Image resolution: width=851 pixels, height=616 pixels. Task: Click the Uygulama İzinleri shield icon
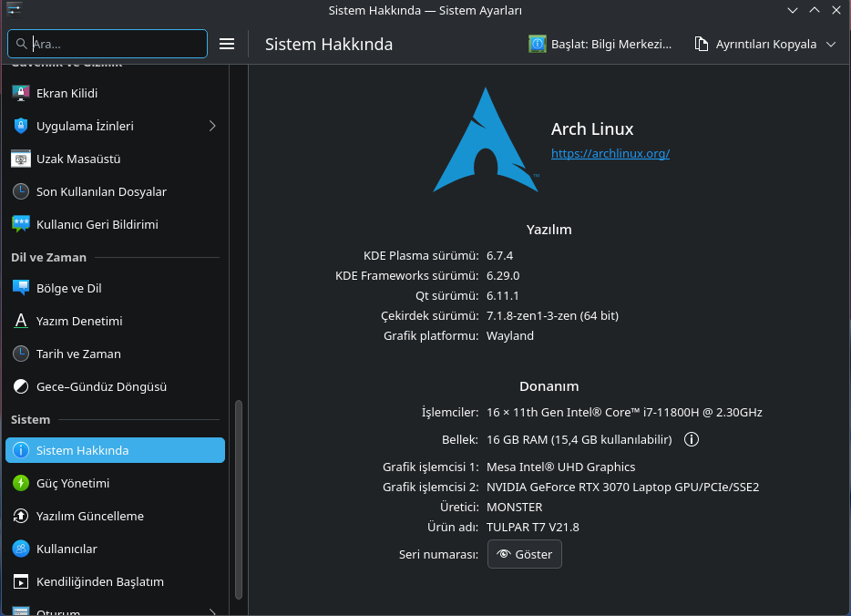tap(21, 126)
